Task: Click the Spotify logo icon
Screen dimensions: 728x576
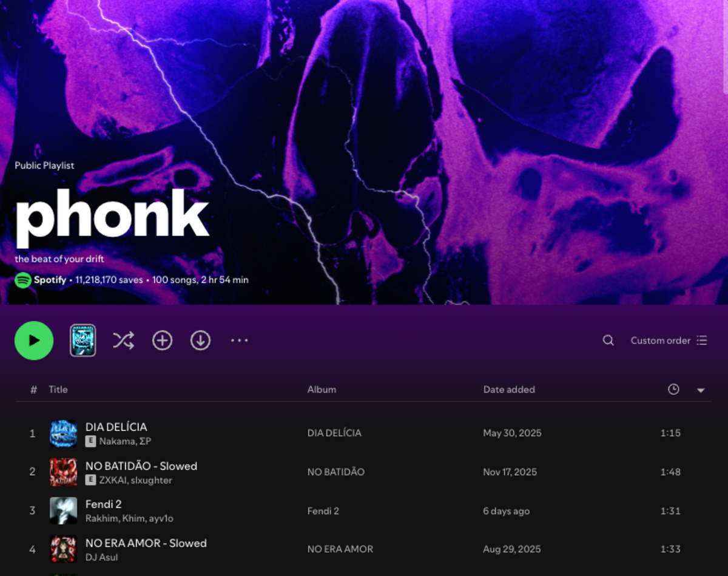Action: click(x=23, y=280)
